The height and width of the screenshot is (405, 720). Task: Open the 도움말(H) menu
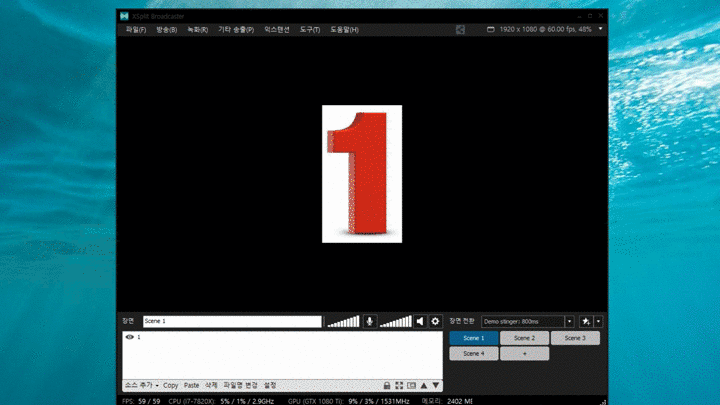click(344, 30)
